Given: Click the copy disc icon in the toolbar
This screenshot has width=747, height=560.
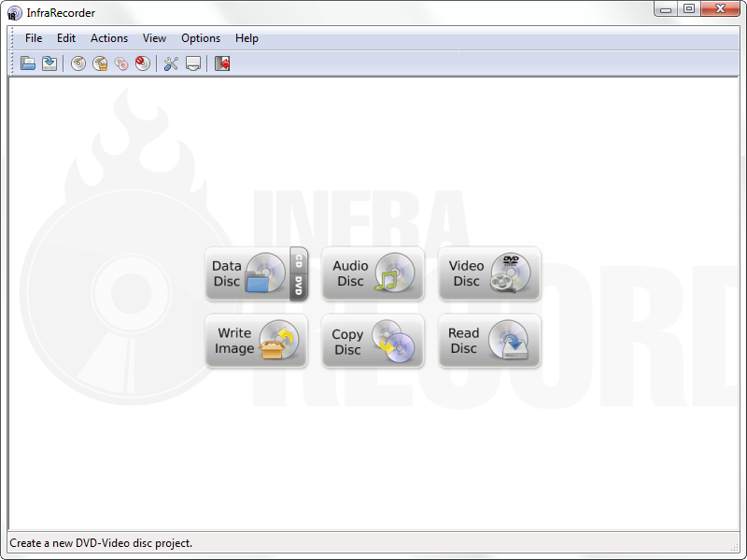Looking at the screenshot, I should [x=121, y=63].
